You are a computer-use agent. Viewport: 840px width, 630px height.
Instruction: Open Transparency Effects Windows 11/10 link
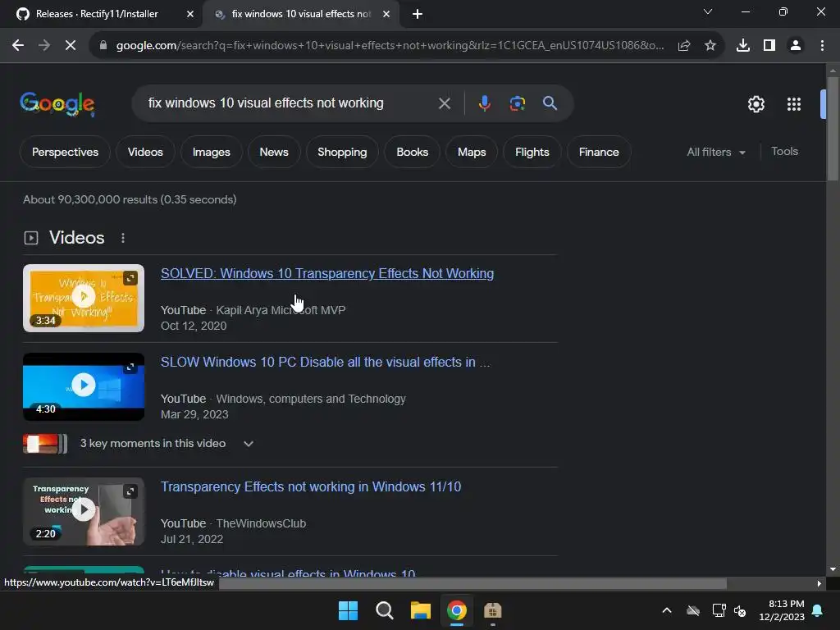[x=311, y=487]
